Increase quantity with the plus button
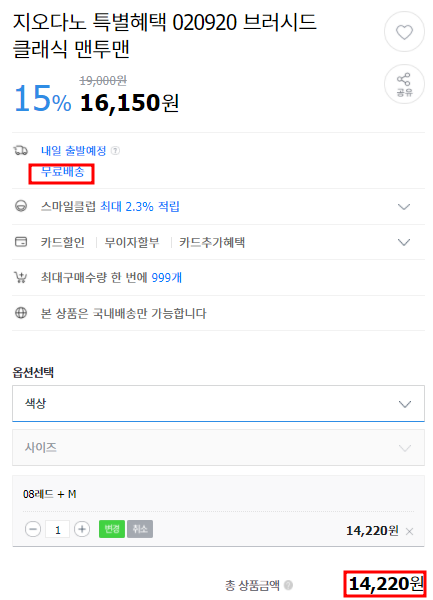Viewport: 433px width, 600px height. point(82,529)
